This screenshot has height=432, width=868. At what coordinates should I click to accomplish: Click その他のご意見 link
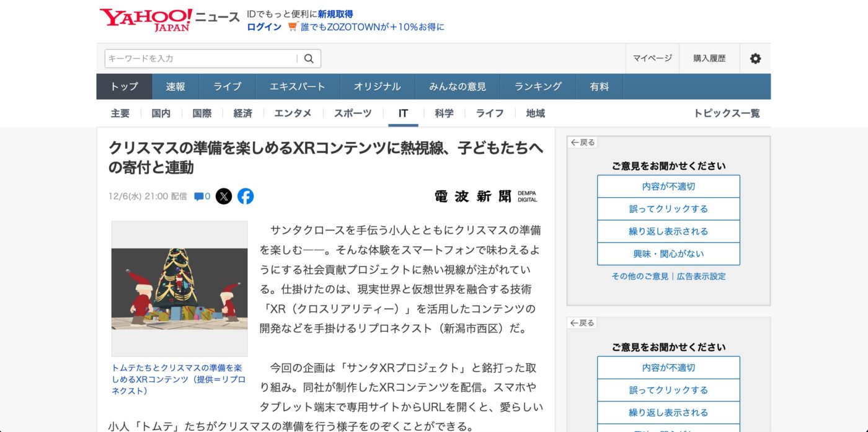click(x=640, y=276)
